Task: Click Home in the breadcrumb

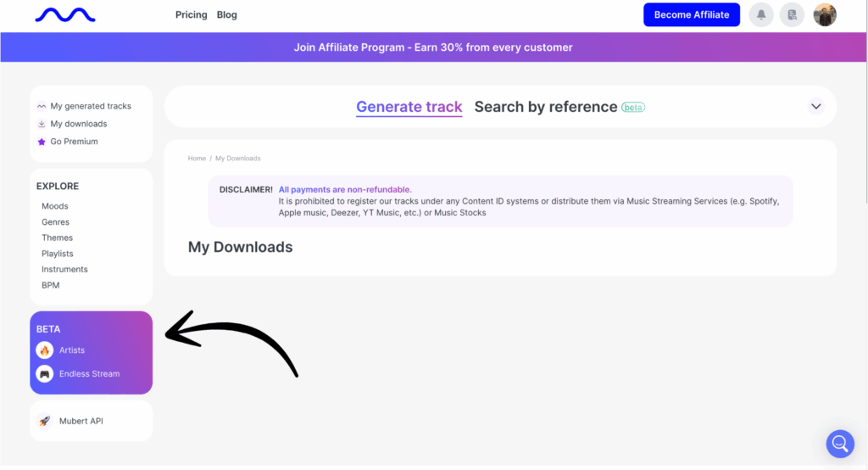Action: click(x=197, y=159)
